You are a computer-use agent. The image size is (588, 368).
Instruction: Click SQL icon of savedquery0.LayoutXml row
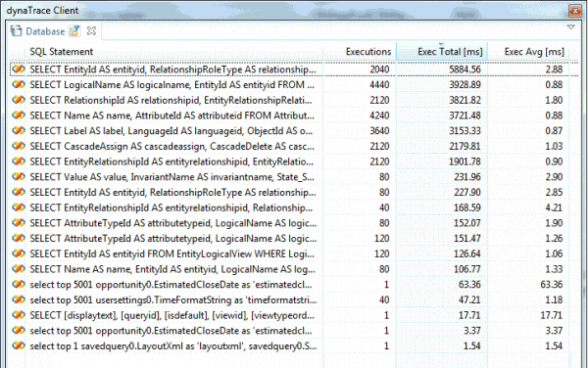18,345
